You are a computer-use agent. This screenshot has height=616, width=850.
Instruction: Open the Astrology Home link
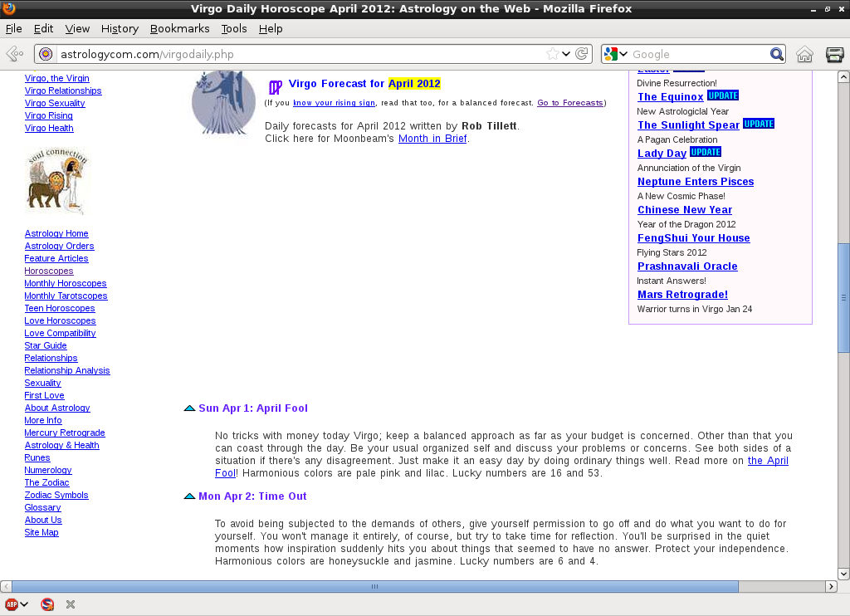(x=56, y=233)
